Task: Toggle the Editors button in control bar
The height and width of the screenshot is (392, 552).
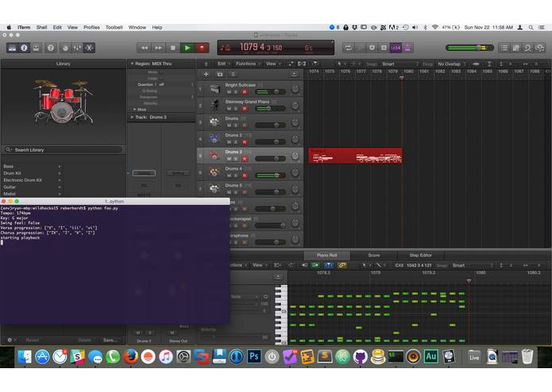Action: [x=89, y=48]
